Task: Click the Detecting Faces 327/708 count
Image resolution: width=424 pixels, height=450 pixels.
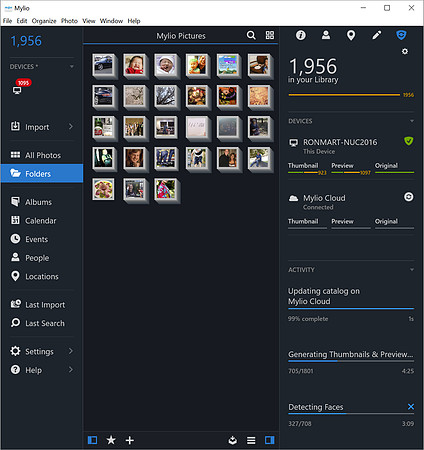Action: pos(300,423)
